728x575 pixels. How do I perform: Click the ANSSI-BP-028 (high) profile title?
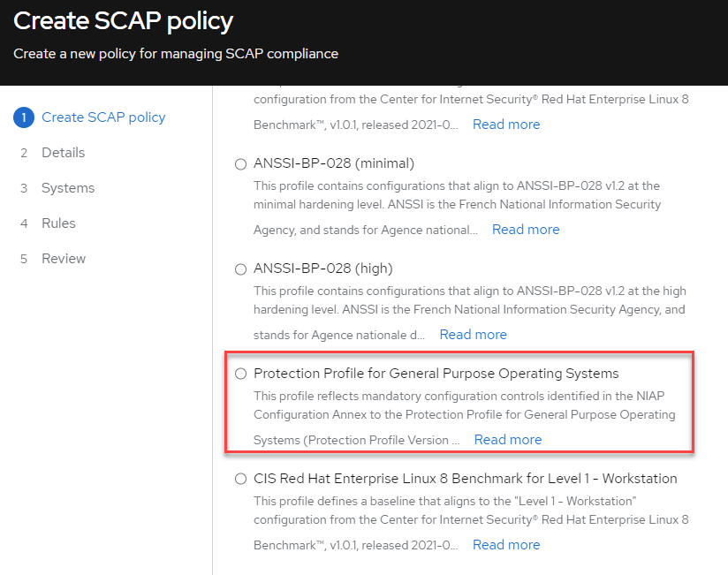coord(322,269)
